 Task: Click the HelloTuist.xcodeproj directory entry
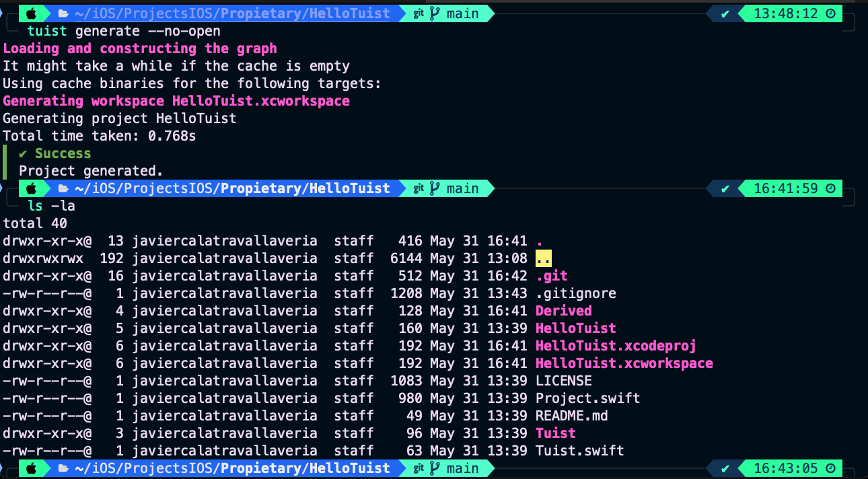(615, 346)
